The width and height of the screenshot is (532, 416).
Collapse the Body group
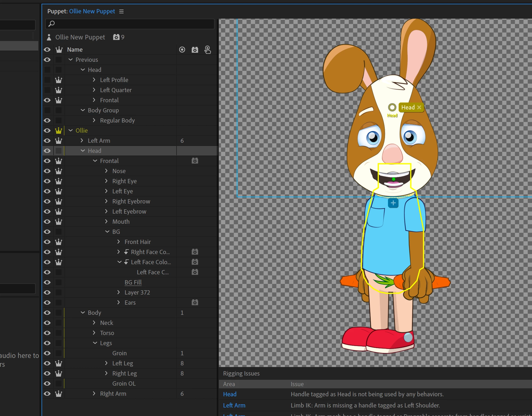pyautogui.click(x=83, y=313)
